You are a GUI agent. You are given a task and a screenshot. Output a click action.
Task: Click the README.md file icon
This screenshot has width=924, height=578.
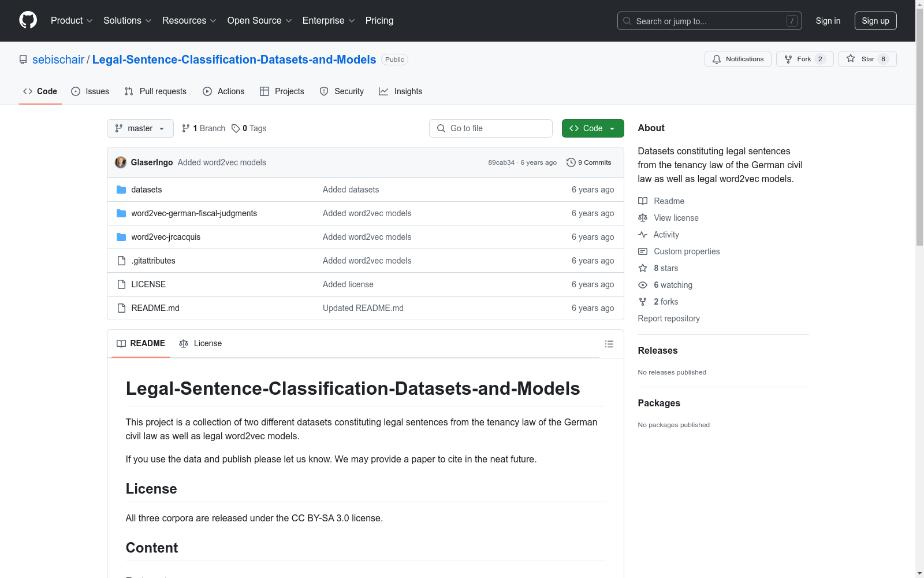[121, 308]
